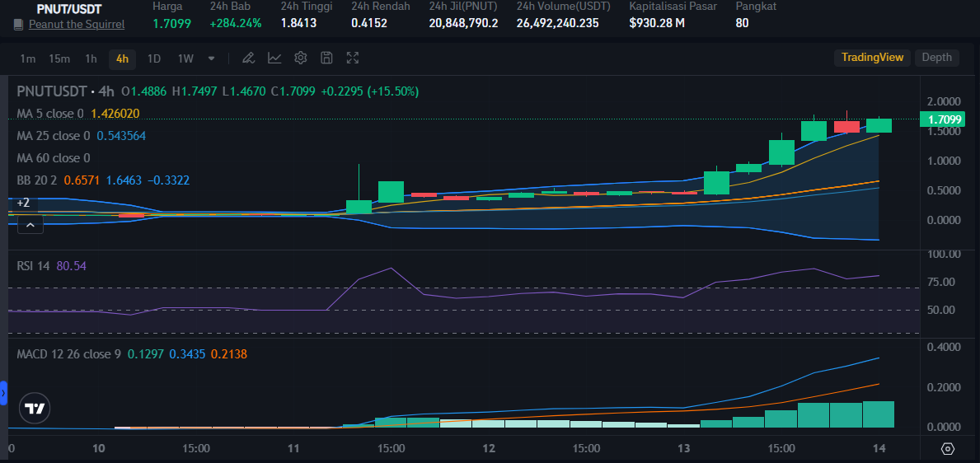Open the drawing tools pencil icon
The image size is (980, 463).
point(248,58)
